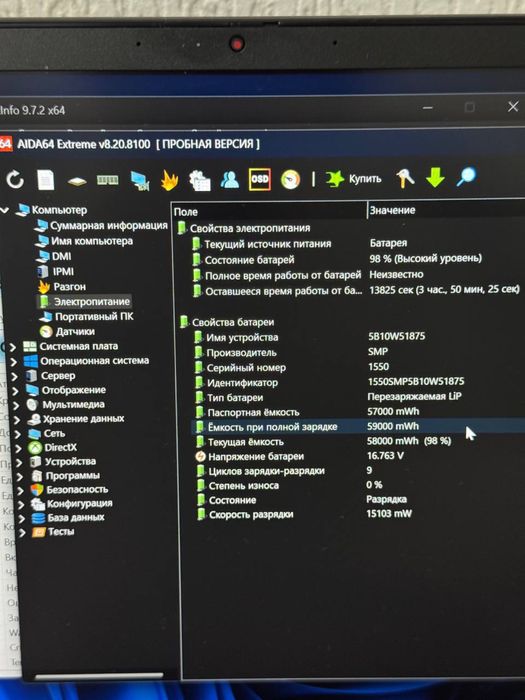
Task: Click the magnifier search icon
Action: [466, 177]
